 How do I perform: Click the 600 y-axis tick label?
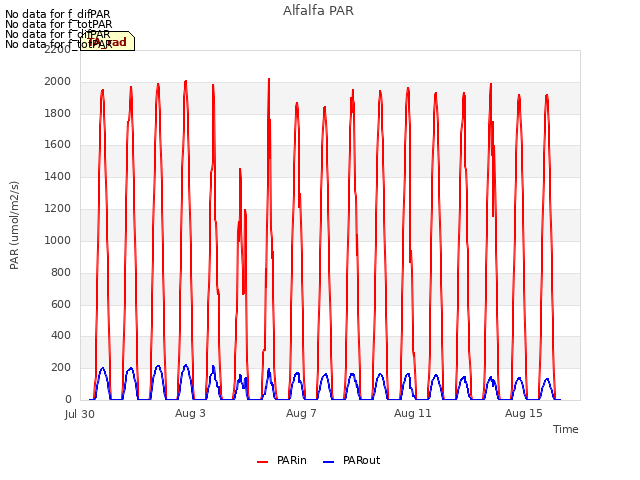(61, 304)
